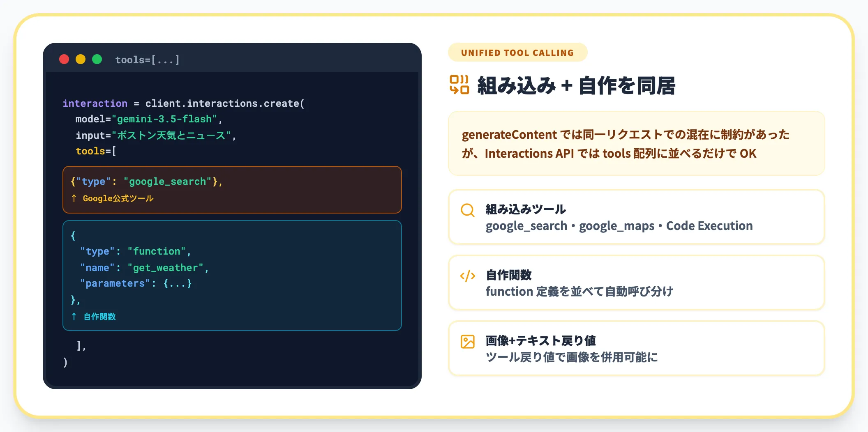
Task: Click the text ツール戻り値で画像を併用可能に
Action: pyautogui.click(x=572, y=357)
